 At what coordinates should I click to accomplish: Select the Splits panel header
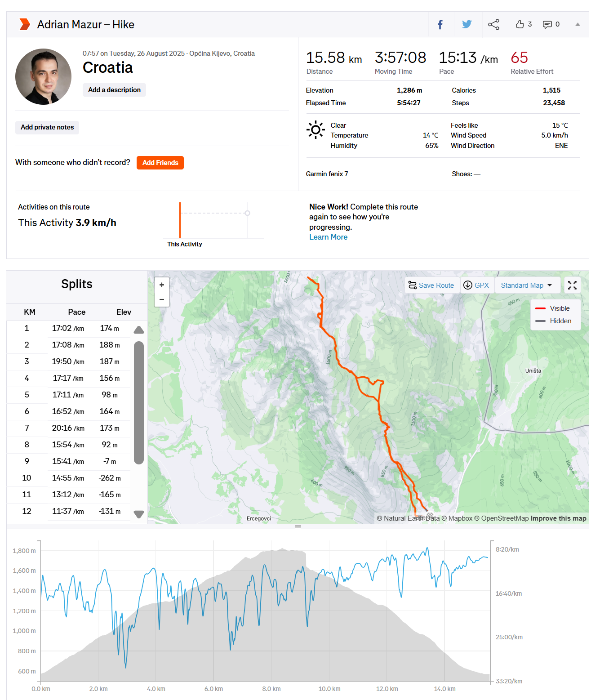(76, 284)
